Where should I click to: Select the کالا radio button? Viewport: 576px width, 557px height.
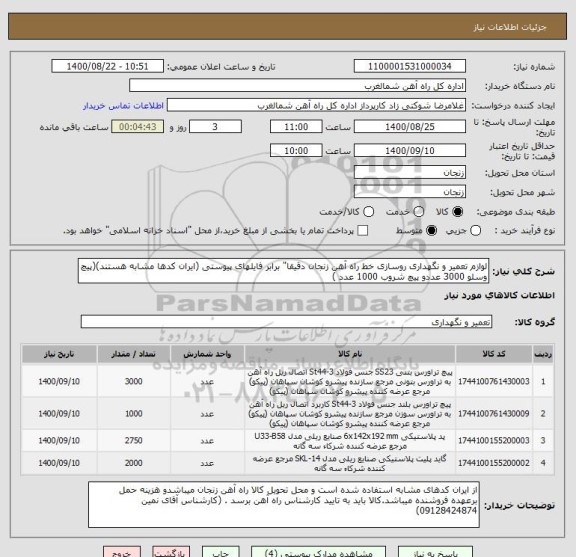[x=458, y=212]
